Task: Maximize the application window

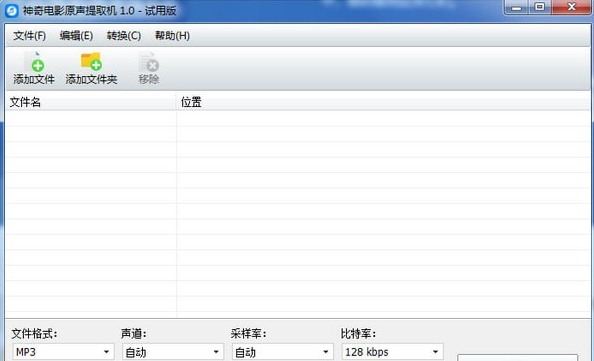Action: click(539, 7)
